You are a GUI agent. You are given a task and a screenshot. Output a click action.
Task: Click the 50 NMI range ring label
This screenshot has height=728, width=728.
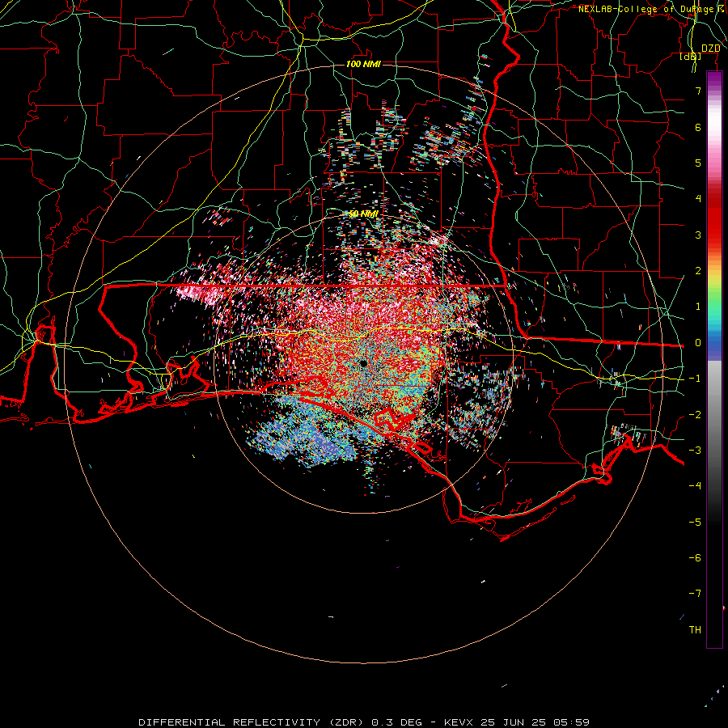(363, 214)
